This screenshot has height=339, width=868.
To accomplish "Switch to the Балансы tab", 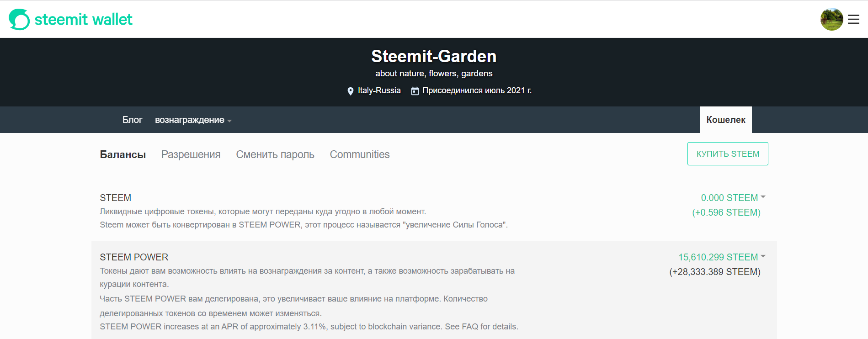I will tap(123, 154).
